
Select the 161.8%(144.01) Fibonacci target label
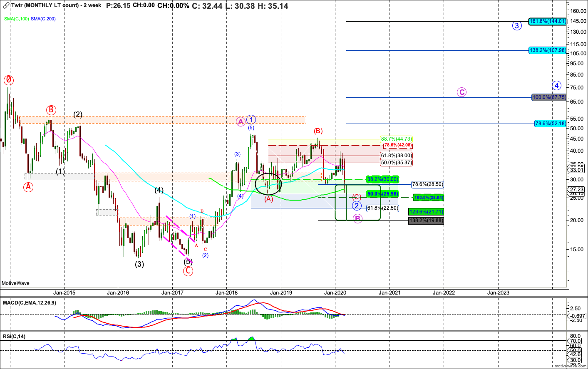click(x=547, y=21)
